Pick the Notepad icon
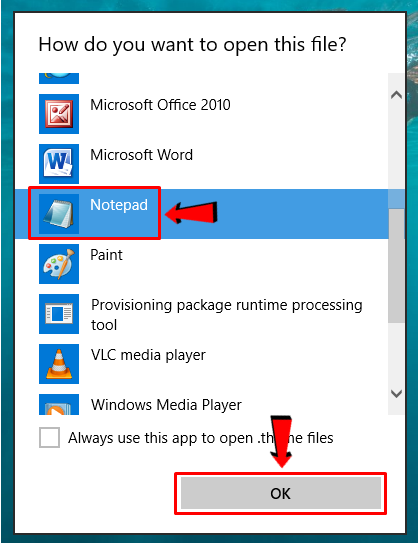The width and height of the screenshot is (418, 543). (59, 214)
